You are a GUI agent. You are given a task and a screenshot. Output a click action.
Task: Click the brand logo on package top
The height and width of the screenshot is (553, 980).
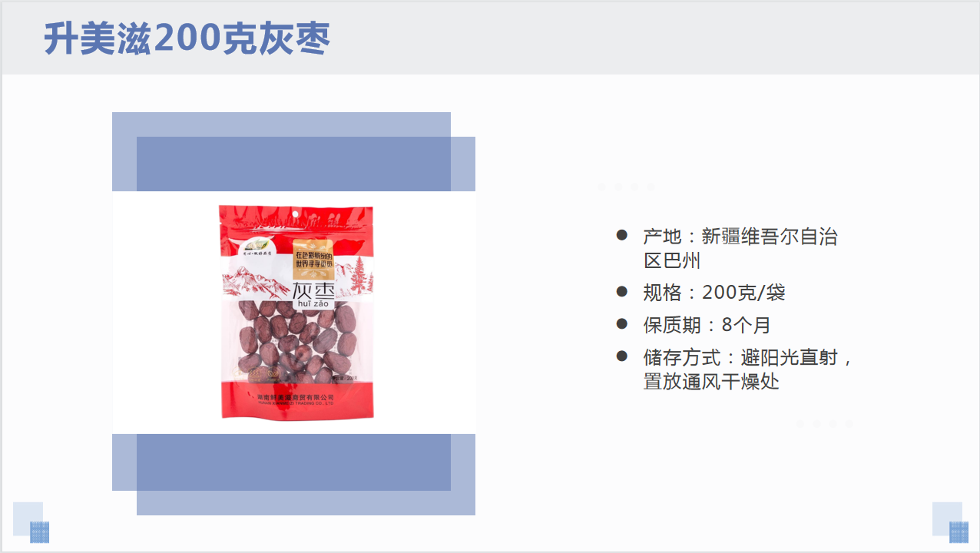click(x=254, y=248)
